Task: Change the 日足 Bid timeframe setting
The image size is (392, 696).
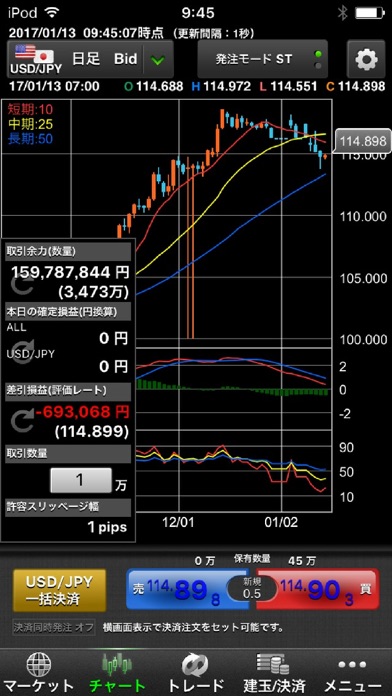Action: tap(105, 59)
